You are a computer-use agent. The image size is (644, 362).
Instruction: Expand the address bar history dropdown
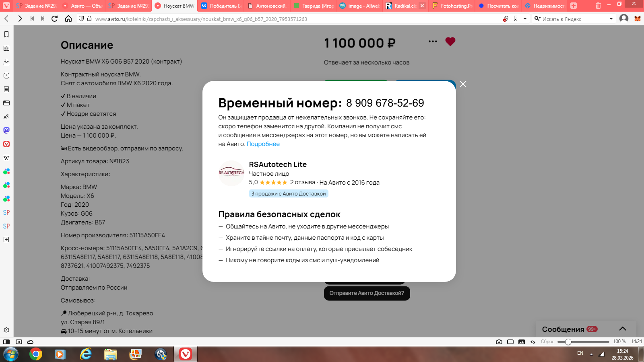click(x=525, y=19)
